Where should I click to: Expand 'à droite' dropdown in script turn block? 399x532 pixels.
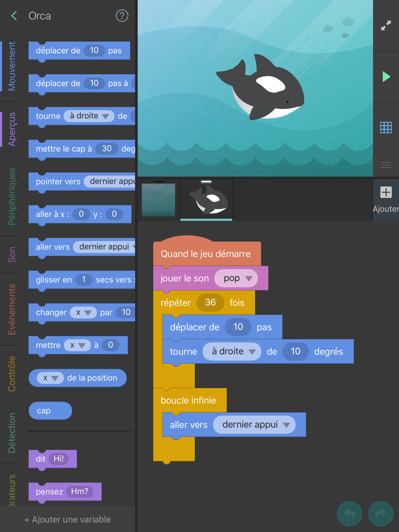click(252, 352)
